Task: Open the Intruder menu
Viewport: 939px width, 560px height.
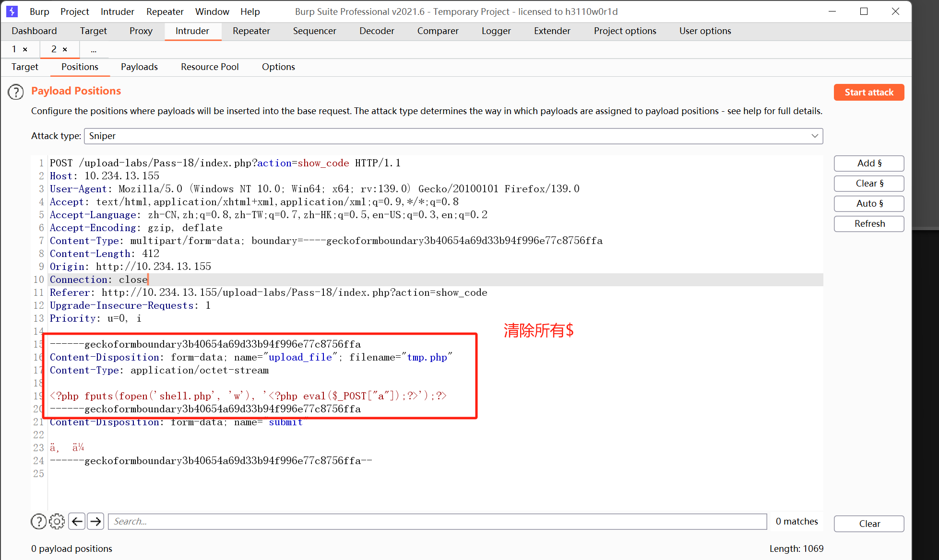Action: coord(118,12)
